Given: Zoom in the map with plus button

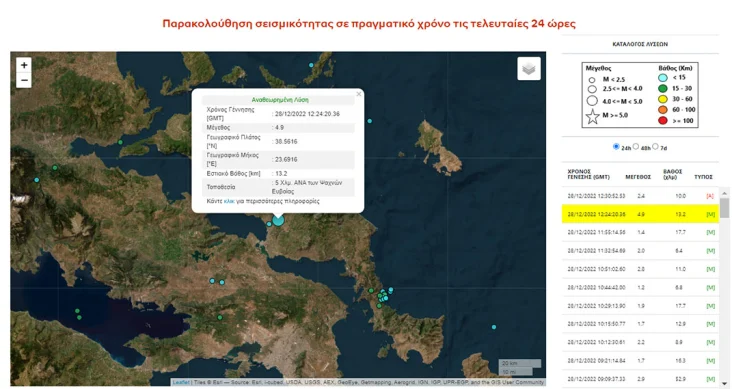Looking at the screenshot, I should click(24, 65).
